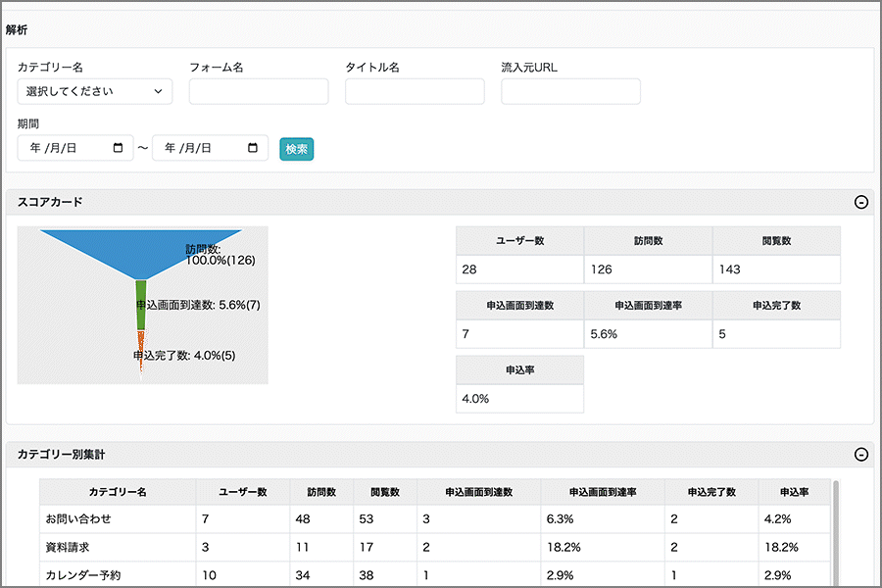882x588 pixels.
Task: Click the 検索 button
Action: [x=296, y=149]
